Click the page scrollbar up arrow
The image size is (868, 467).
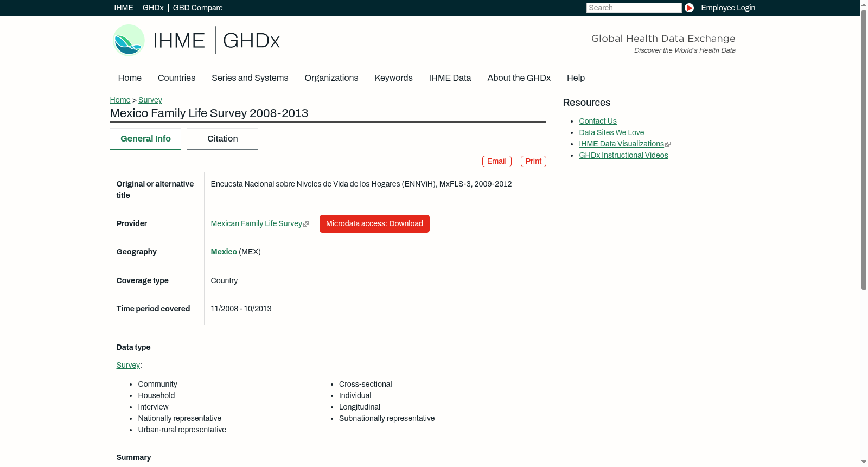tap(864, 4)
